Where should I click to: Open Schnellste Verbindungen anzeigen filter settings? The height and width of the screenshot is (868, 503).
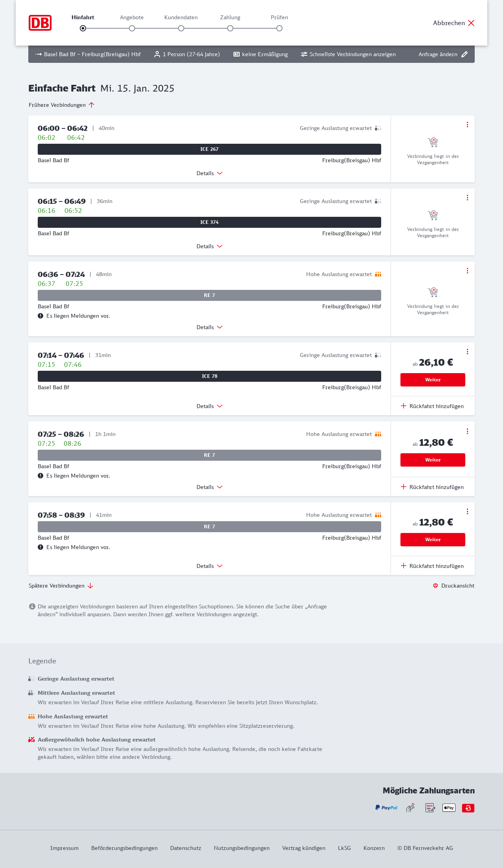click(x=348, y=54)
